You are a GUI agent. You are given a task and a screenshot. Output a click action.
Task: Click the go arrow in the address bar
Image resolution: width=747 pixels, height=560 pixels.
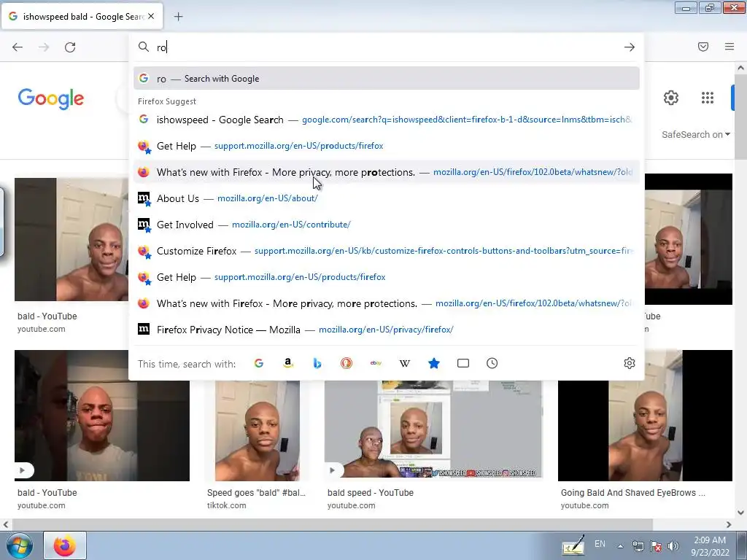click(x=630, y=47)
